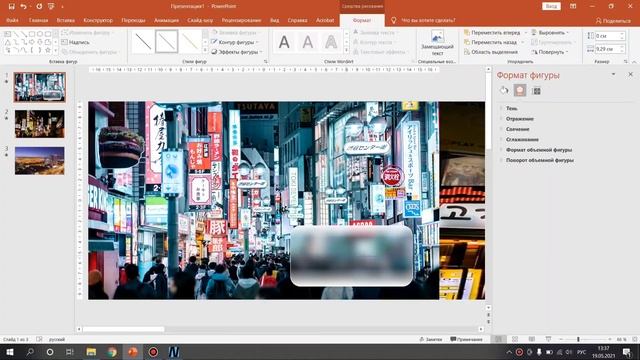Viewport: 640px width, 360px height.
Task: Apply the second gray WordArt style A
Action: 308,42
